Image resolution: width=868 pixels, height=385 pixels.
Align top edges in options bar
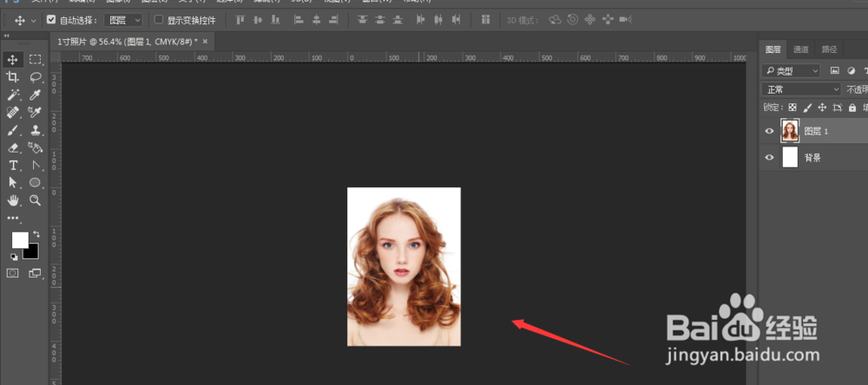(x=240, y=20)
